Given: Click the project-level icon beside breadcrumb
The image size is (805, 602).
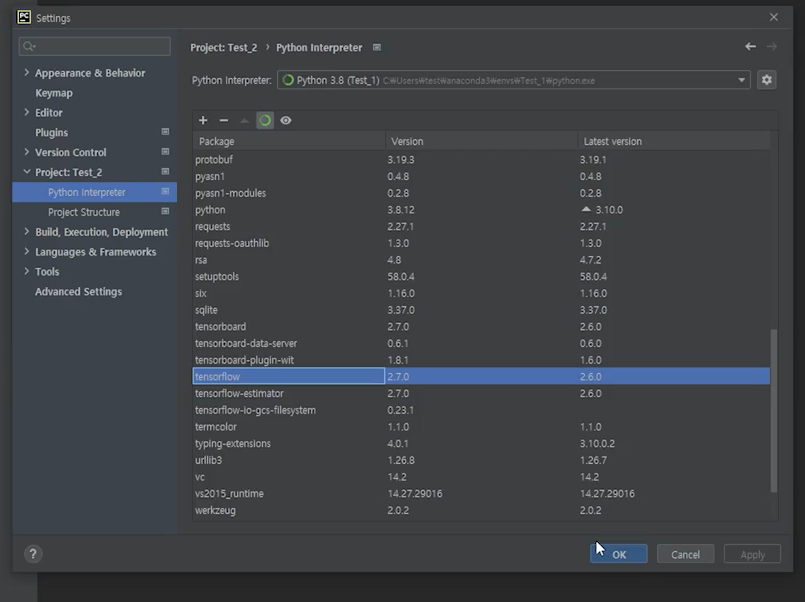Looking at the screenshot, I should 377,47.
